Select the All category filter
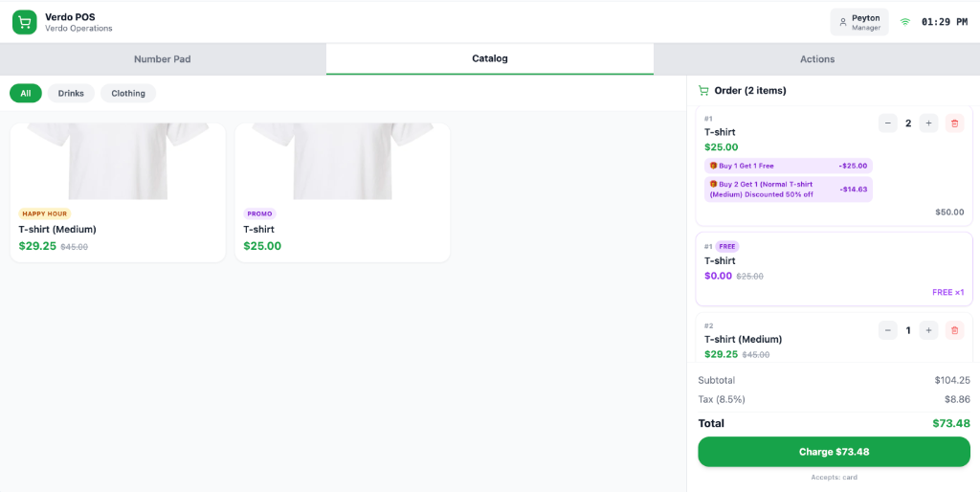This screenshot has height=492, width=980. (x=26, y=93)
